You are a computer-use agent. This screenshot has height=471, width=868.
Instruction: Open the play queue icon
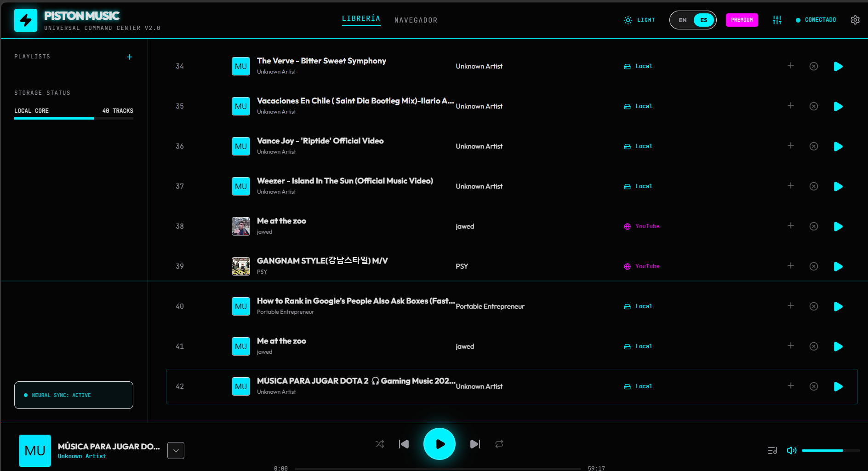pos(772,450)
